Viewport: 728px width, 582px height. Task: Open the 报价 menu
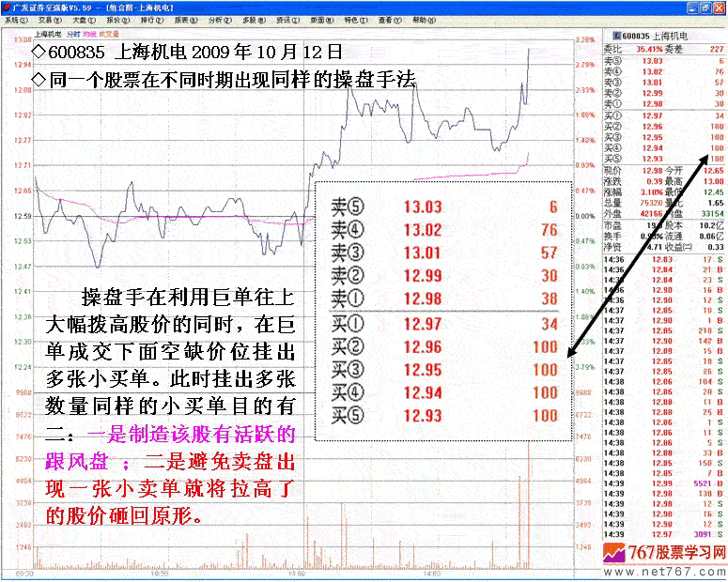pyautogui.click(x=117, y=19)
